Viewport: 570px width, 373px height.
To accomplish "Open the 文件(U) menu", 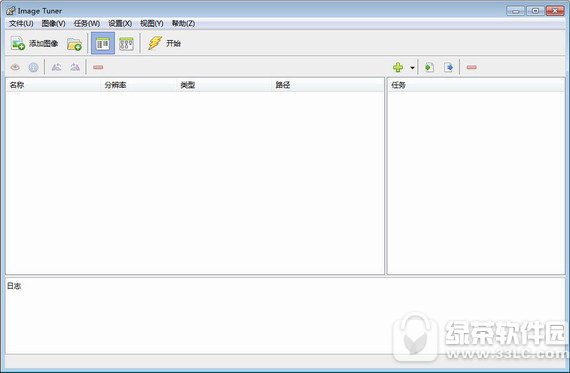I will [x=21, y=24].
